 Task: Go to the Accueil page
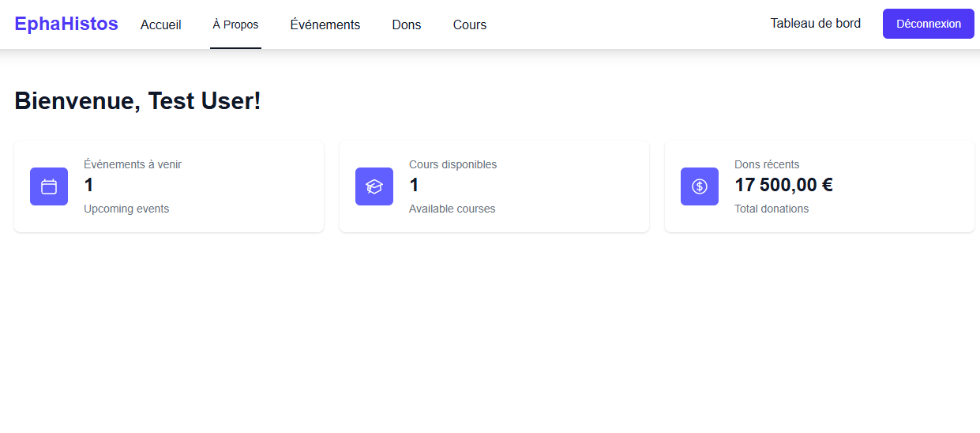(161, 24)
